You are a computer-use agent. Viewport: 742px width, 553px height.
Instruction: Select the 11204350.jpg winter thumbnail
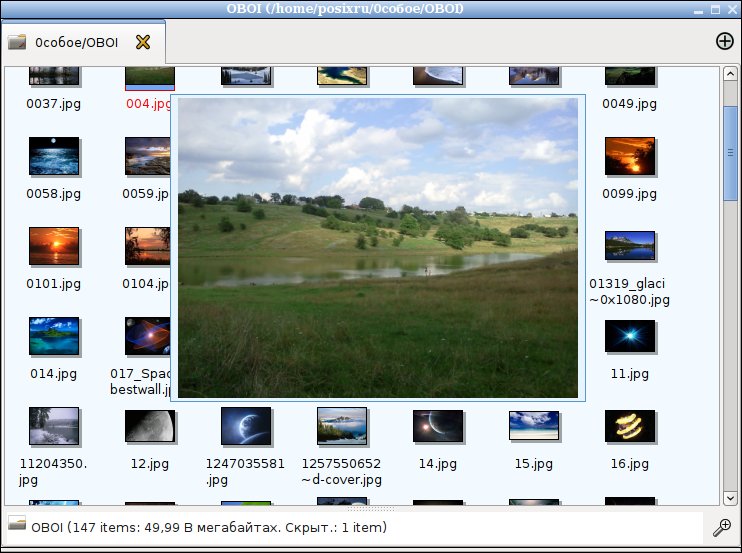54,426
